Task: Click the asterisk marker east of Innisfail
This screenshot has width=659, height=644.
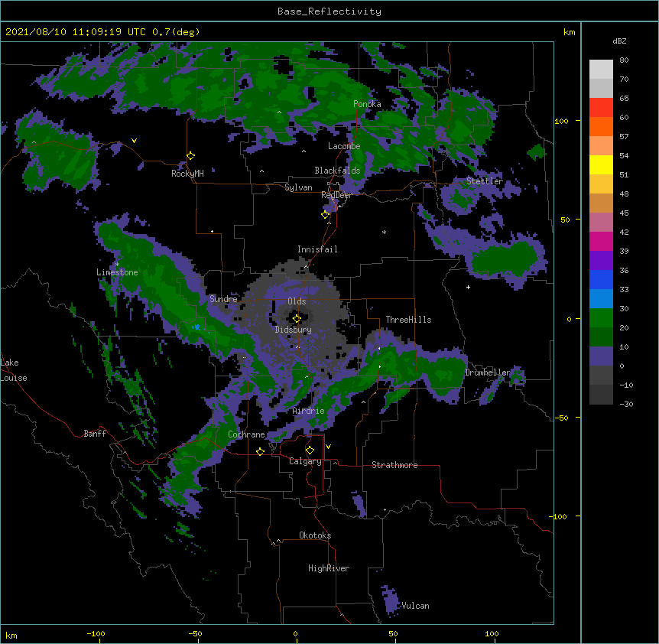Action: [384, 232]
